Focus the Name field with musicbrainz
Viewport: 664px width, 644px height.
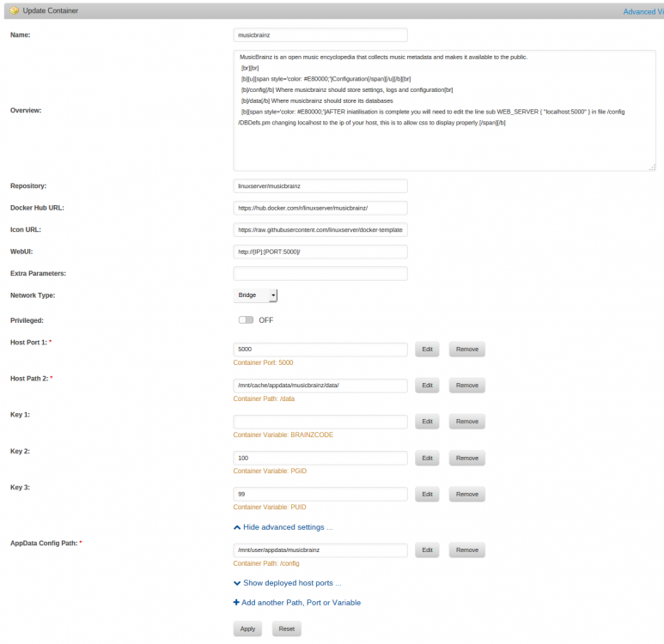pos(320,35)
